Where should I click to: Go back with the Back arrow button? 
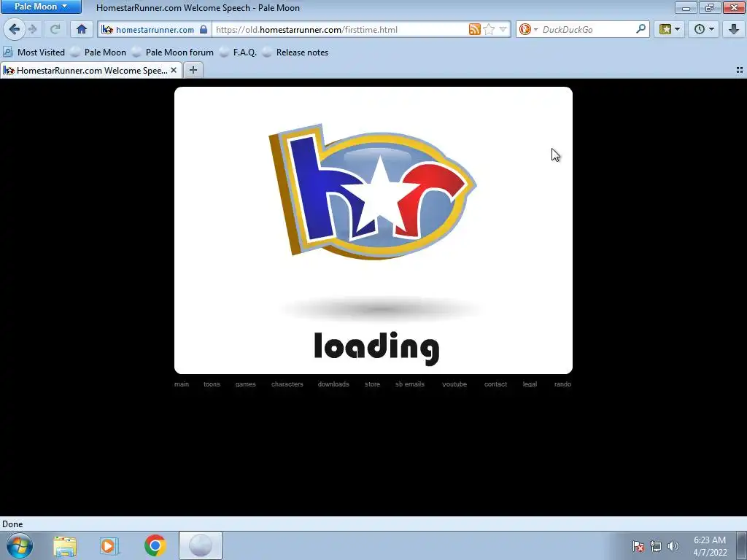(x=14, y=29)
